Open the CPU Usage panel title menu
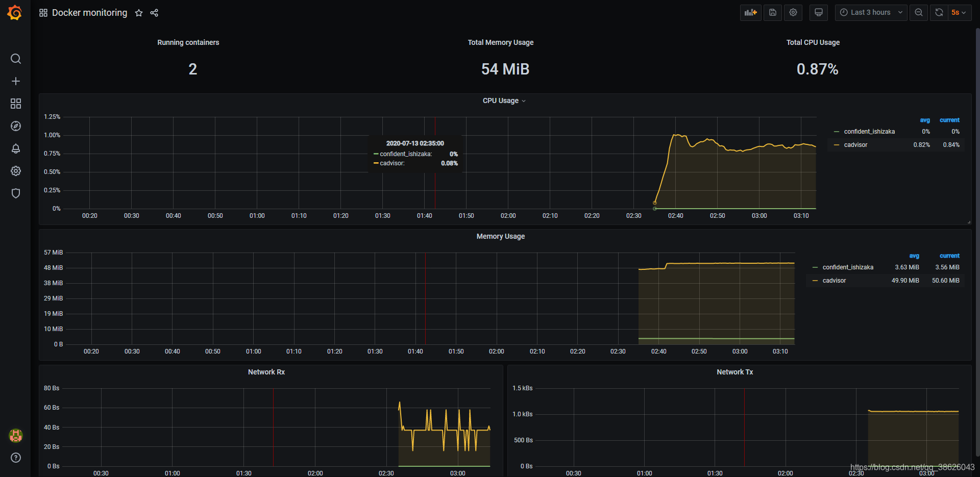The height and width of the screenshot is (477, 980). click(504, 101)
